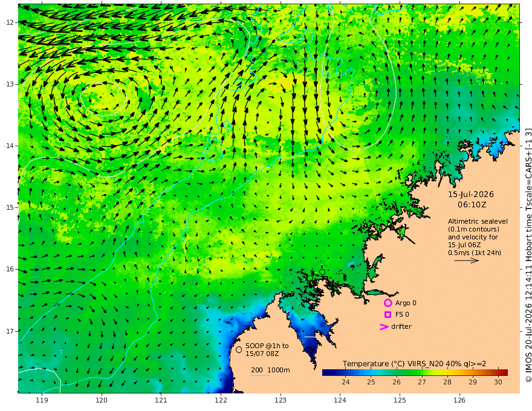Click the '200 1000m' depth label
This screenshot has height=411, width=532.
(x=270, y=370)
